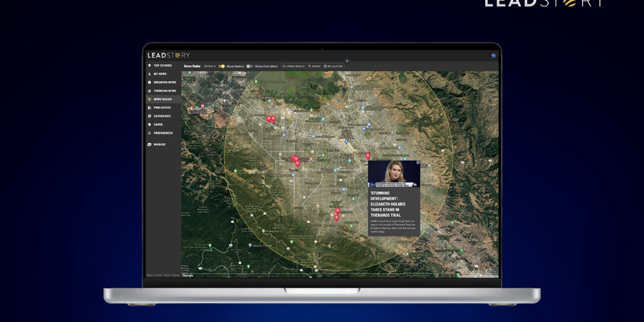
Task: Open the Publishers section
Action: pyautogui.click(x=164, y=108)
